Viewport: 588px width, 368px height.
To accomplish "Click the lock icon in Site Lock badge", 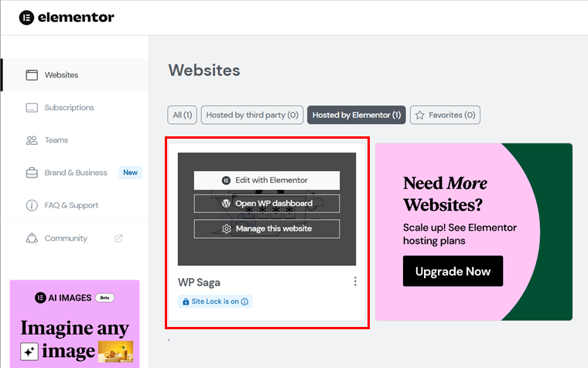I will pyautogui.click(x=186, y=301).
